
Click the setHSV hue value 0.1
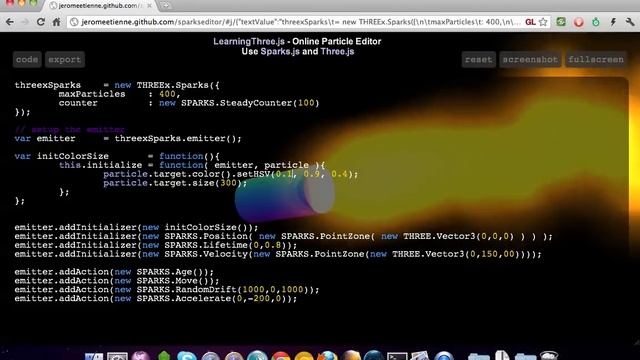click(284, 174)
